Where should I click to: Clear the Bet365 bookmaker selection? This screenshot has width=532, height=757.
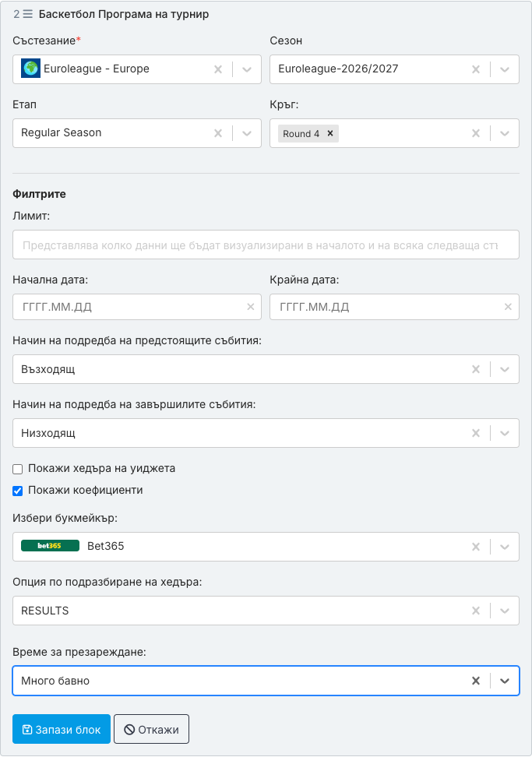(476, 547)
